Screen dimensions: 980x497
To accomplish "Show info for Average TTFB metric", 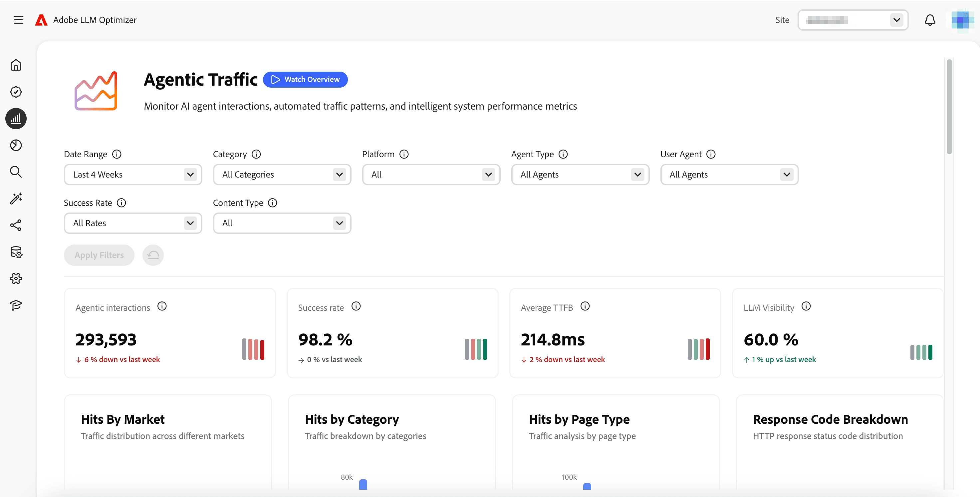I will (x=585, y=306).
